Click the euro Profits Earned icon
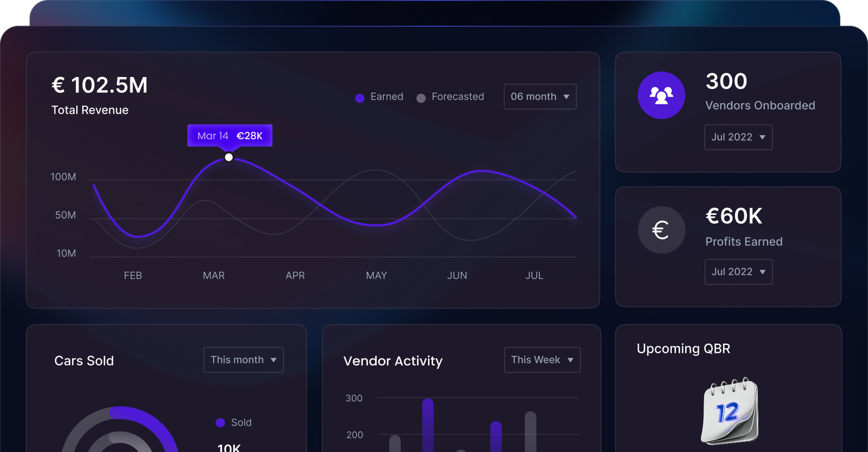 pos(661,230)
